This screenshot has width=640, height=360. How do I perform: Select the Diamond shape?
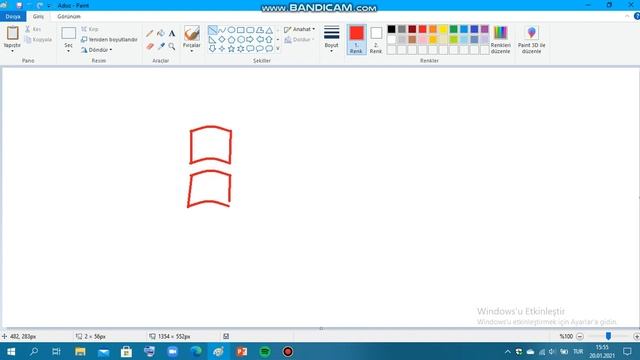pos(222,40)
